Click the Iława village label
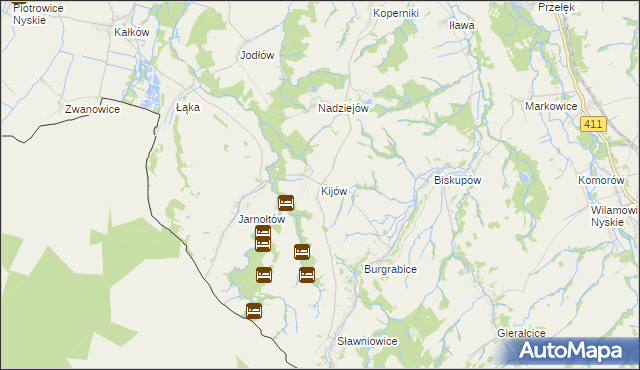Image resolution: width=640 pixels, height=370 pixels. (x=462, y=25)
